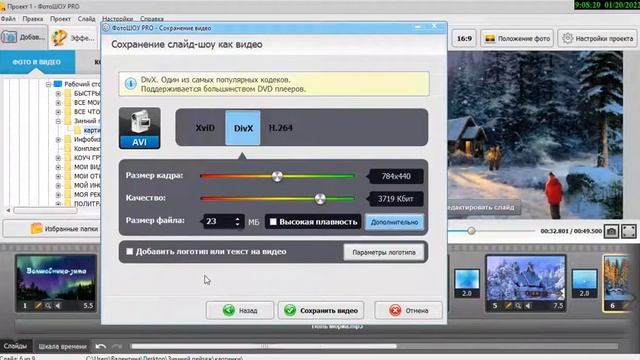Click the 3719 Кбит quality value
The height and width of the screenshot is (360, 640).
point(396,199)
